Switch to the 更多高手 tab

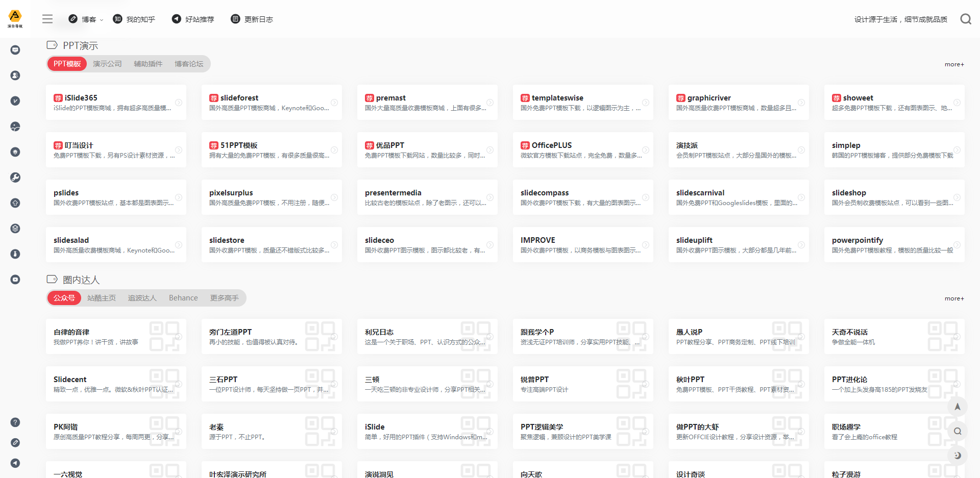pyautogui.click(x=225, y=298)
